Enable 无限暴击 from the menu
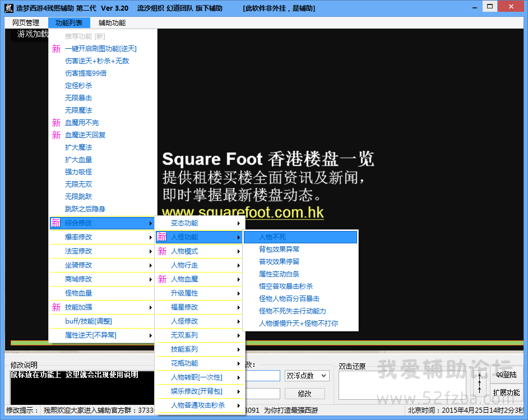The width and height of the screenshot is (528, 420). coord(102,98)
